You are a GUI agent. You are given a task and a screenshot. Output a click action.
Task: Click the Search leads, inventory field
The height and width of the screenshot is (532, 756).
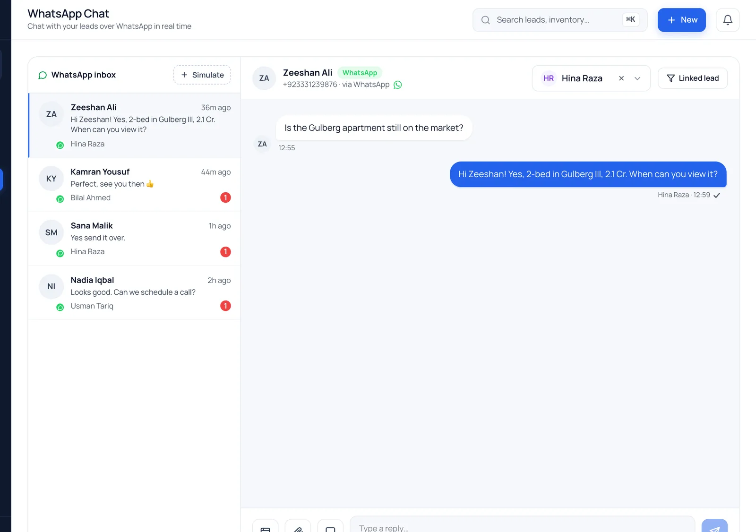point(560,20)
